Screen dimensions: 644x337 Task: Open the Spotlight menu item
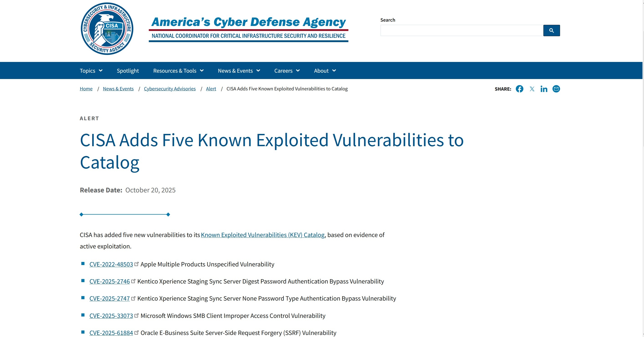click(x=128, y=71)
